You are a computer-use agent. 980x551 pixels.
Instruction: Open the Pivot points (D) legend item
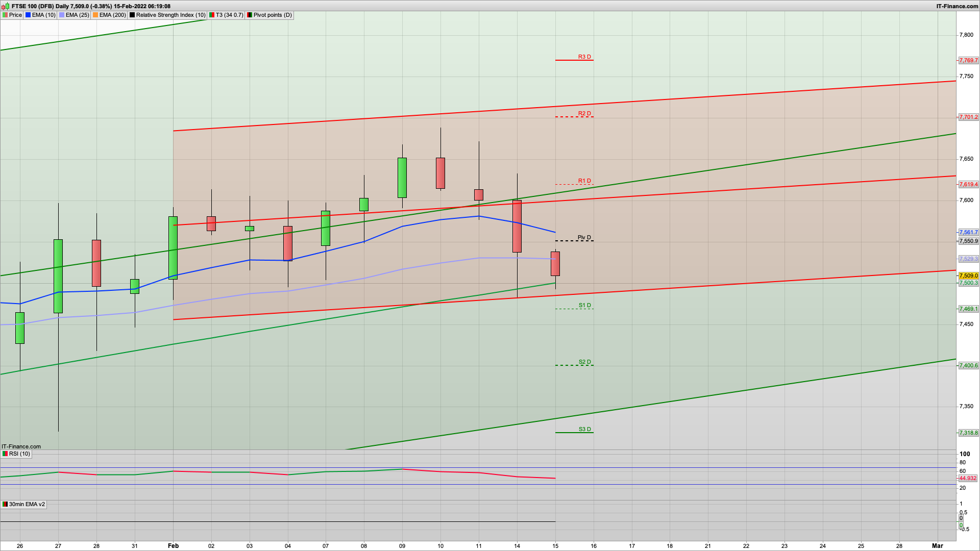269,15
